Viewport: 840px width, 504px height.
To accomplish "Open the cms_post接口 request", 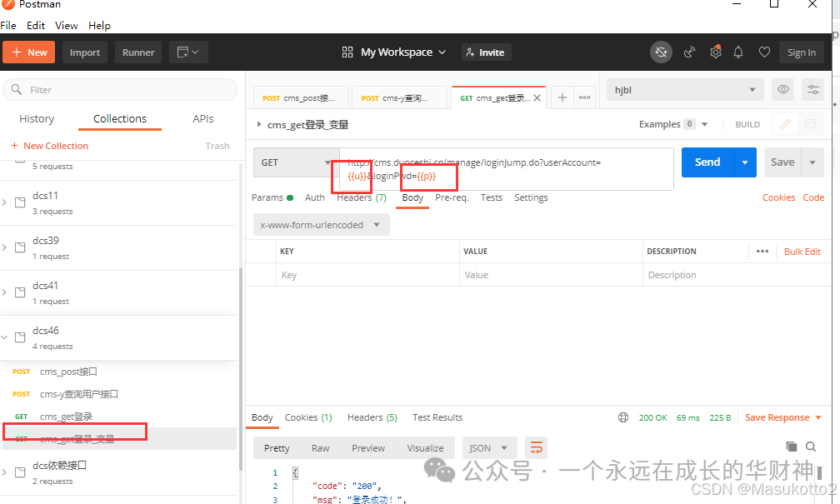I will point(68,372).
